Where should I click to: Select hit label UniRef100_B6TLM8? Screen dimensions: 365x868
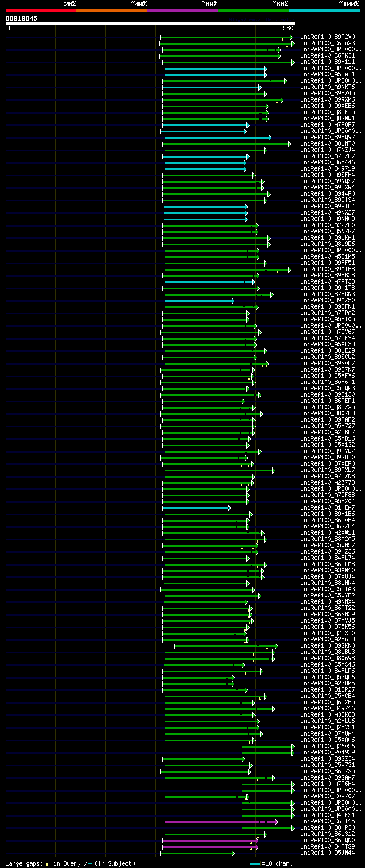327,564
